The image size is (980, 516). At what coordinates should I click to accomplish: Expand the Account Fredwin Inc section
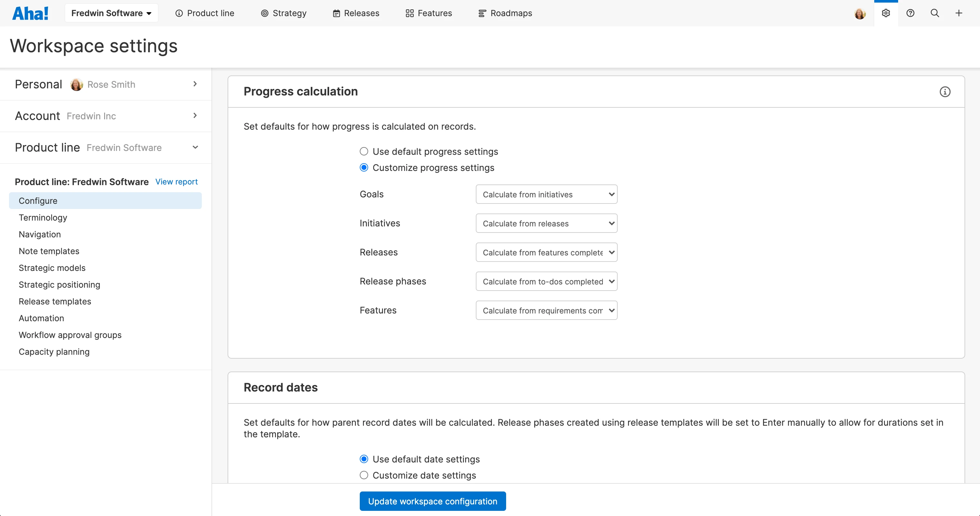pyautogui.click(x=106, y=116)
